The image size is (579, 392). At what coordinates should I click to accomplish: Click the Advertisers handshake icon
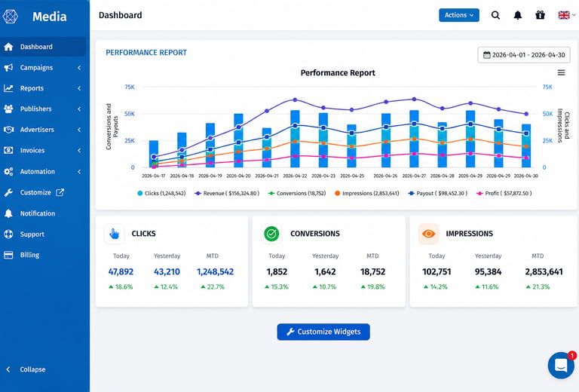tap(8, 130)
